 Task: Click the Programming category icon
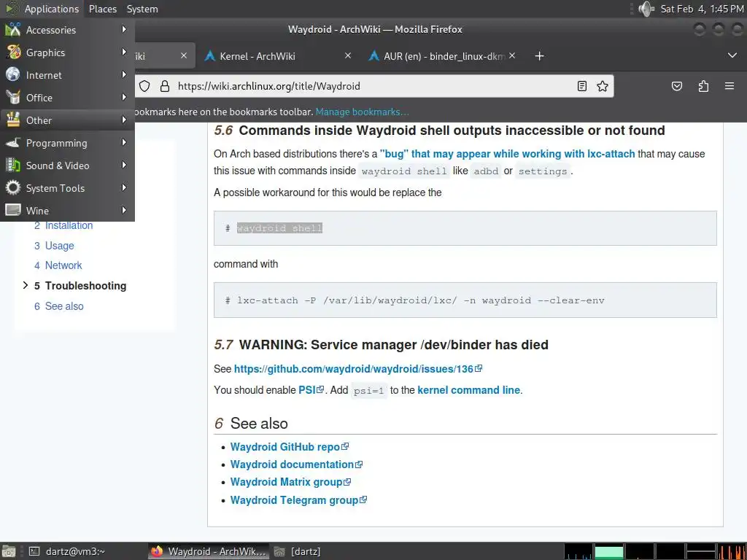tap(13, 142)
